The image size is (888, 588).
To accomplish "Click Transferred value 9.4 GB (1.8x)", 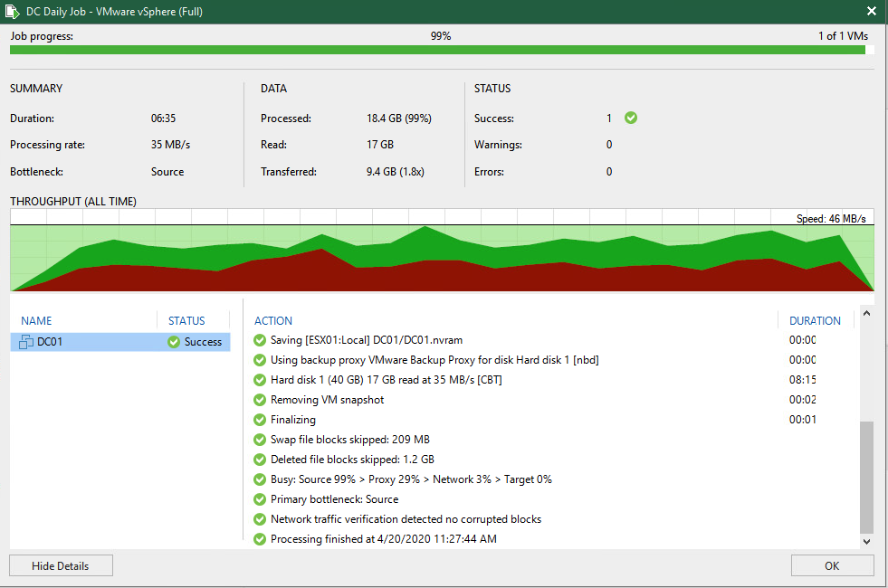I will point(396,172).
